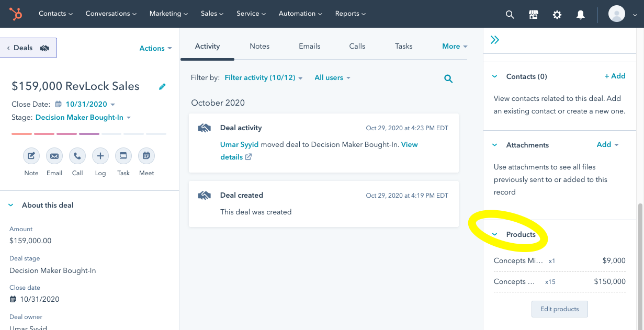Screen dimensions: 644x330
Task: Open the external link icon beside View details
Action: [x=248, y=157]
